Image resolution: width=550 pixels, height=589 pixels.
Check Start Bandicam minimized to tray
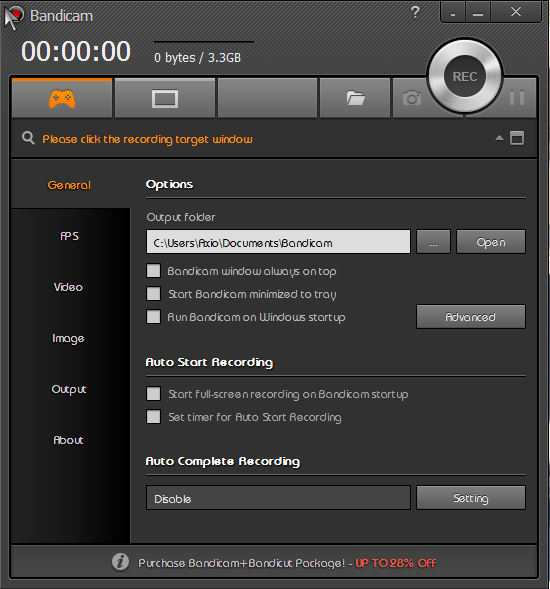click(x=153, y=294)
